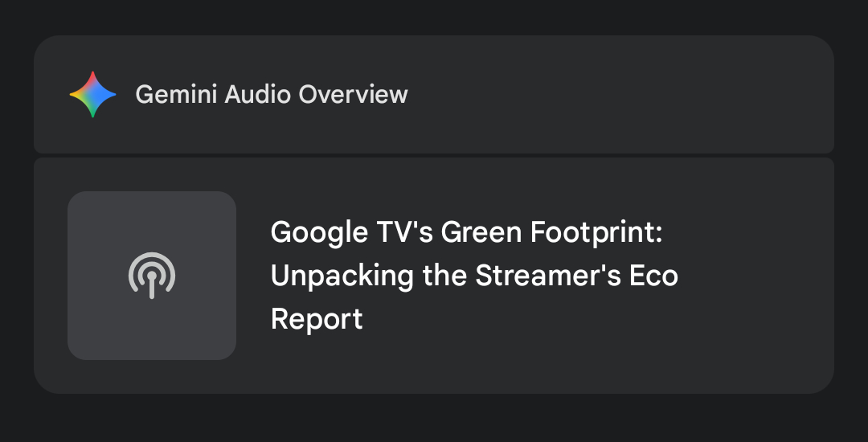Screen dimensions: 868x442
Task: Tap the podcast broadcast icon
Action: pos(152,276)
